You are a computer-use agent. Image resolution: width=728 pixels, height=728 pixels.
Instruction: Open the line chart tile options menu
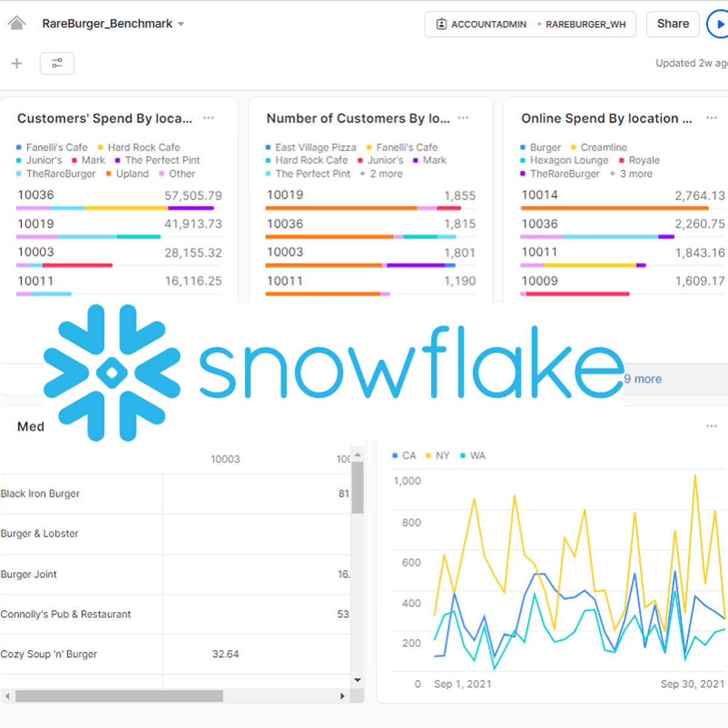(712, 426)
